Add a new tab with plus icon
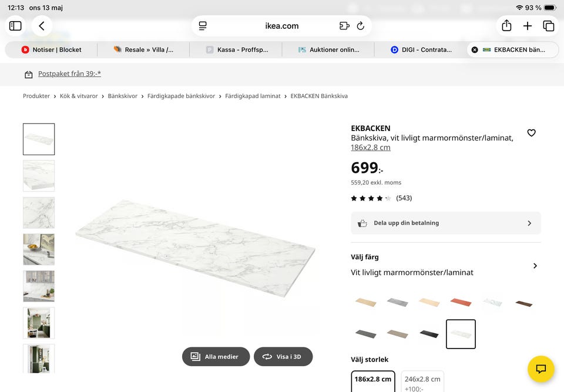This screenshot has height=392, width=564. tap(528, 26)
